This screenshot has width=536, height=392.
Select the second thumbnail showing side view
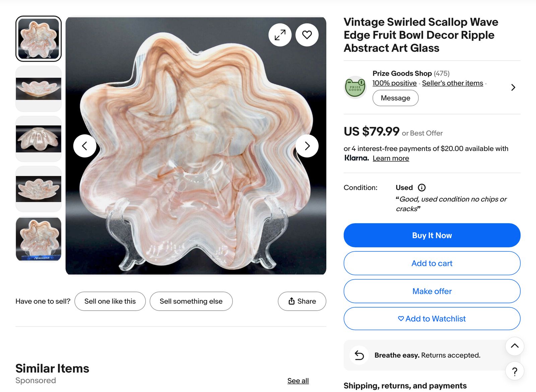coord(39,89)
